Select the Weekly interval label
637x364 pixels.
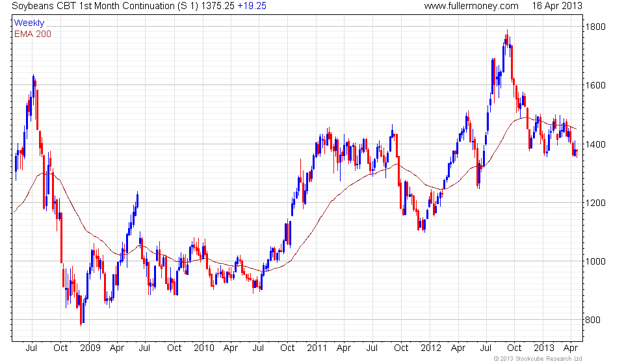tap(29, 23)
